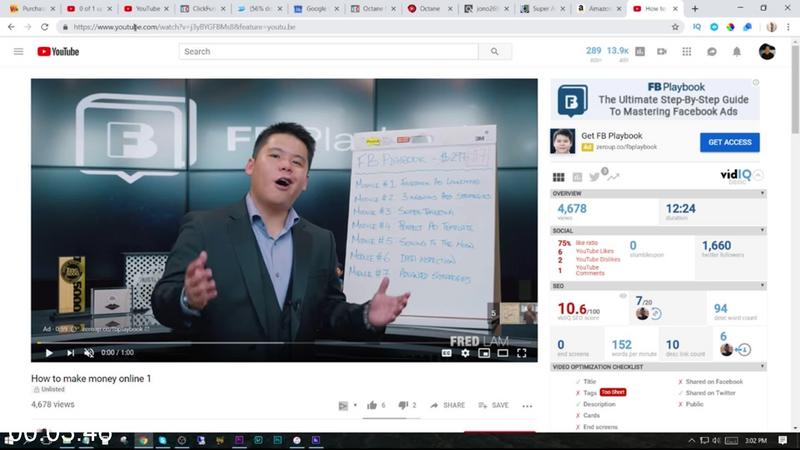Click the search magnifier button
This screenshot has height=450, width=800.
click(494, 52)
